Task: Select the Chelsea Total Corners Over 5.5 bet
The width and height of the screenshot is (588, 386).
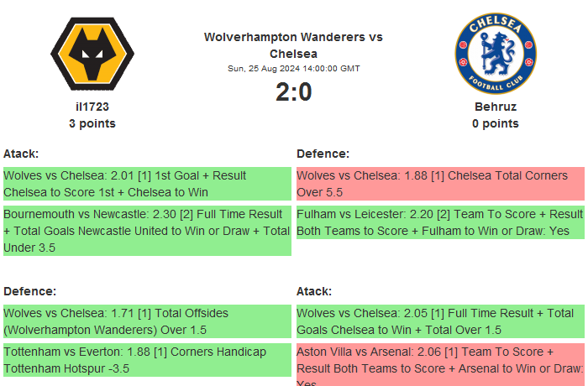Action: (440, 184)
